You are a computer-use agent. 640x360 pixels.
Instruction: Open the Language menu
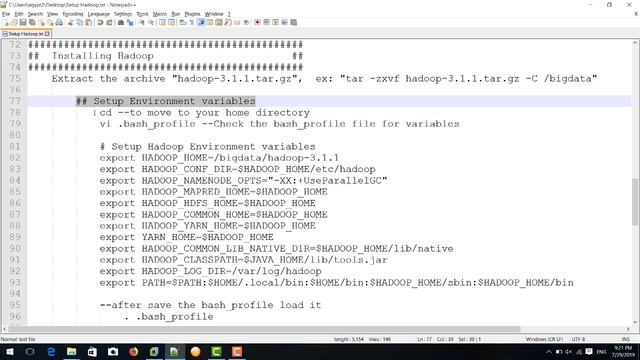click(x=98, y=14)
